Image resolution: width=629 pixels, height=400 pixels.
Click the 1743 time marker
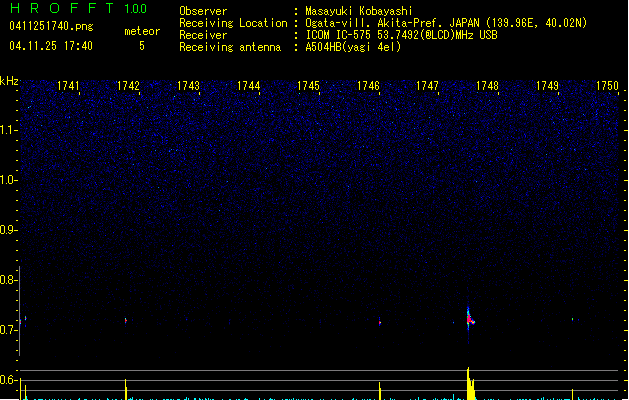pyautogui.click(x=188, y=86)
